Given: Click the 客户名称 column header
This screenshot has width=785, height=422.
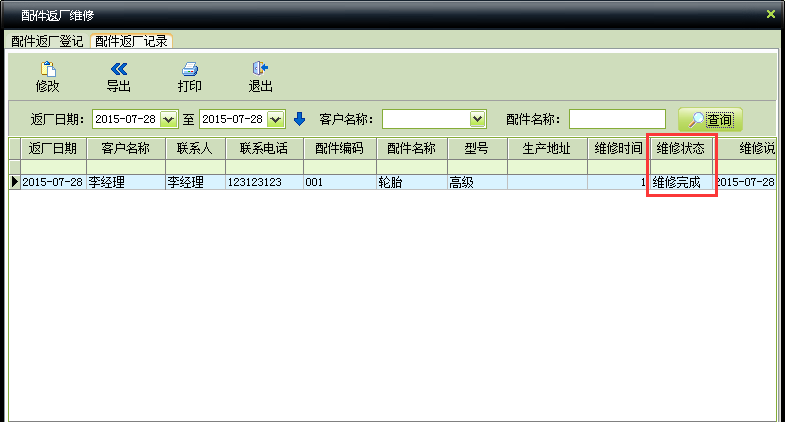Looking at the screenshot, I should (x=126, y=149).
